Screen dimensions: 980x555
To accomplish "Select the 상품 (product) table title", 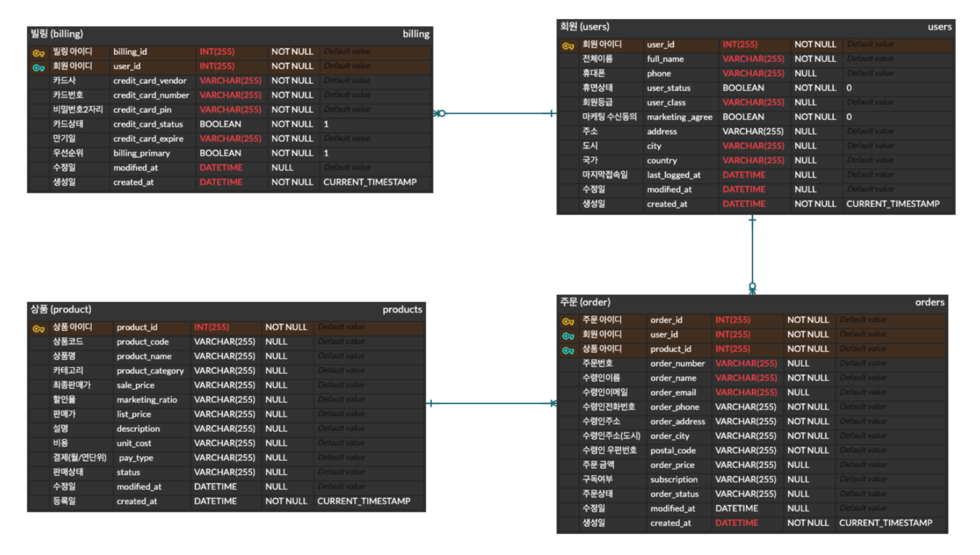I will (x=61, y=309).
